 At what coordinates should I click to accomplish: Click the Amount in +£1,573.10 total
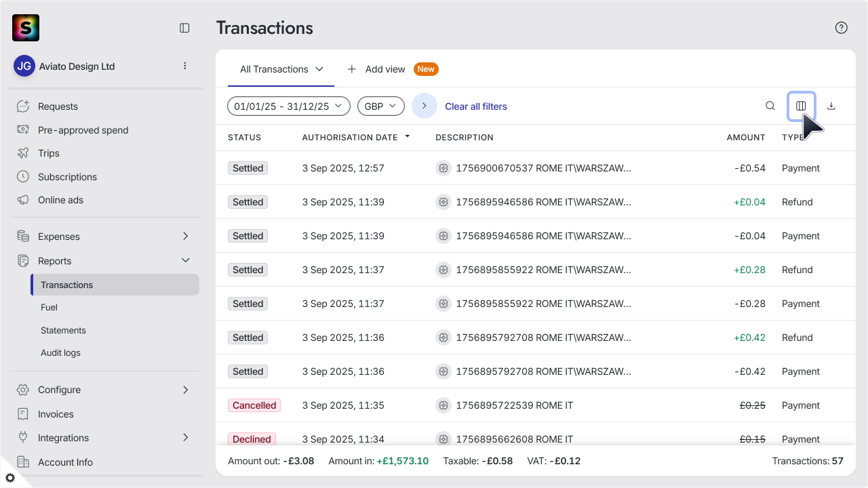[378, 461]
